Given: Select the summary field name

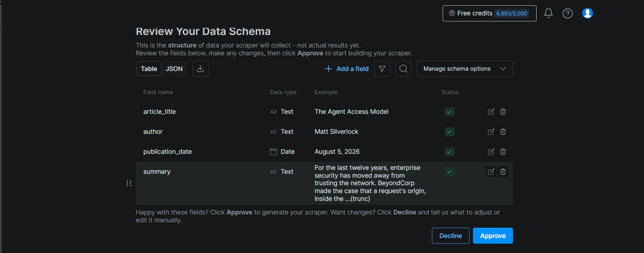Looking at the screenshot, I should click(x=157, y=172).
